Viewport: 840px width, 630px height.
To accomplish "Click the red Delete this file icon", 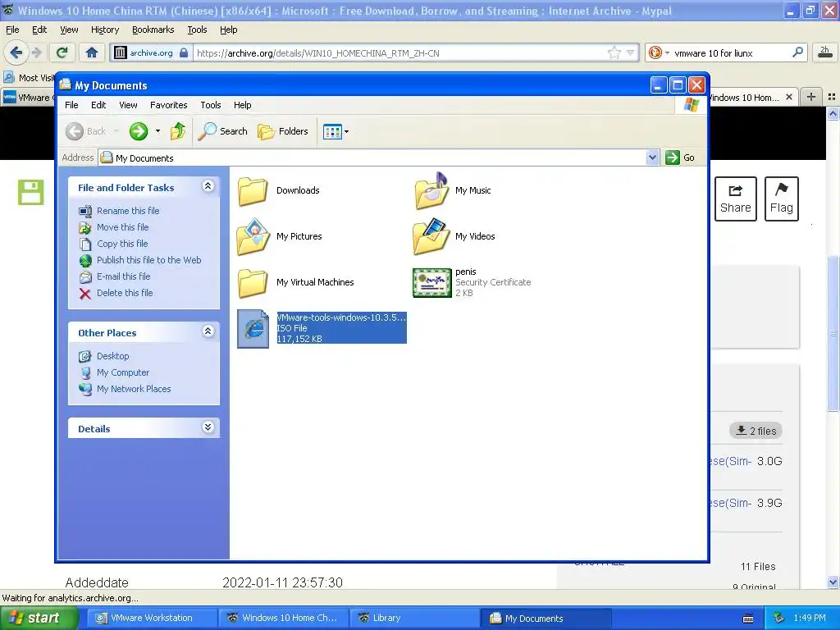I will pos(85,294).
